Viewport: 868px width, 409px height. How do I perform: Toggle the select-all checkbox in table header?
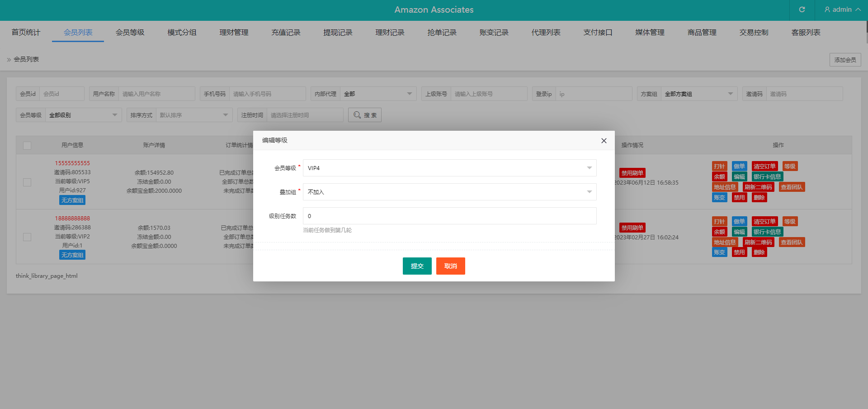pyautogui.click(x=27, y=145)
